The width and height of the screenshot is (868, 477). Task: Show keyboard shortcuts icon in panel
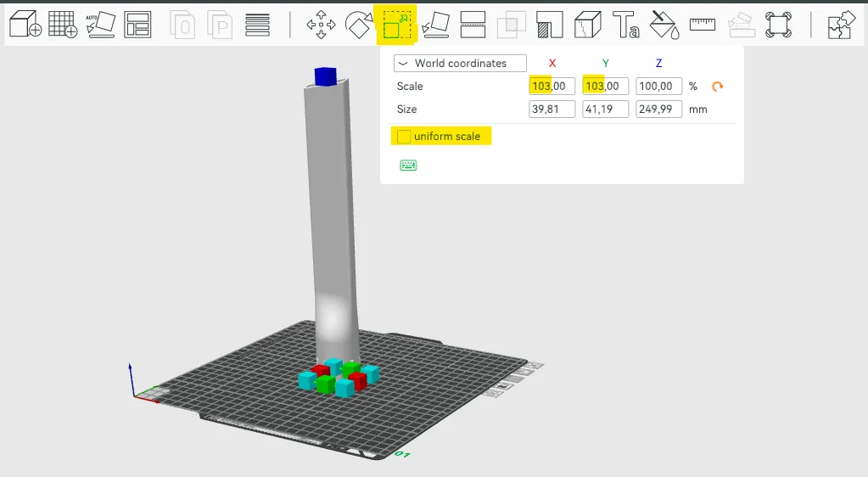tap(408, 166)
